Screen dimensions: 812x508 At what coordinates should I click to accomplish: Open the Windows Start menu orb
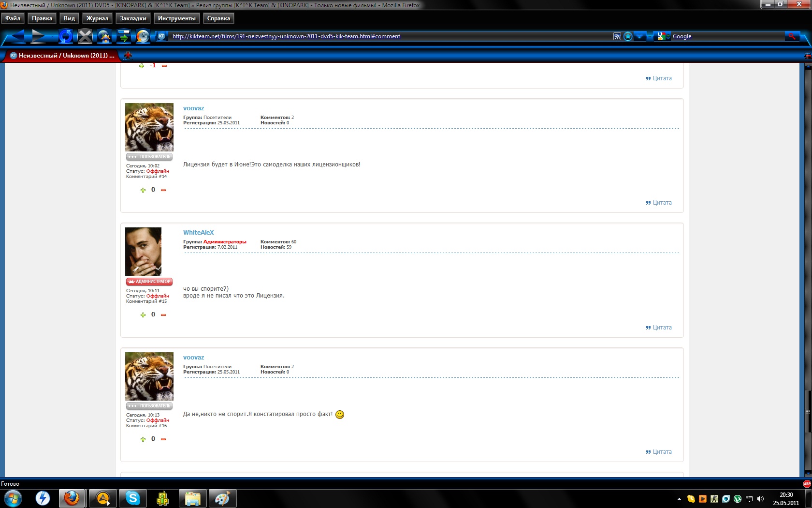pyautogui.click(x=13, y=498)
